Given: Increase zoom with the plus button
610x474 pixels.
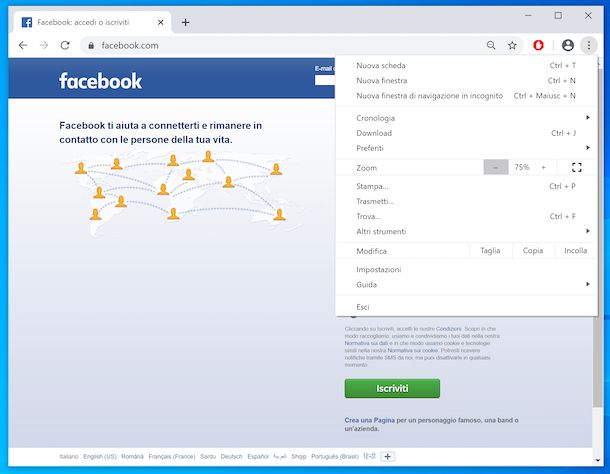Looking at the screenshot, I should tap(544, 168).
